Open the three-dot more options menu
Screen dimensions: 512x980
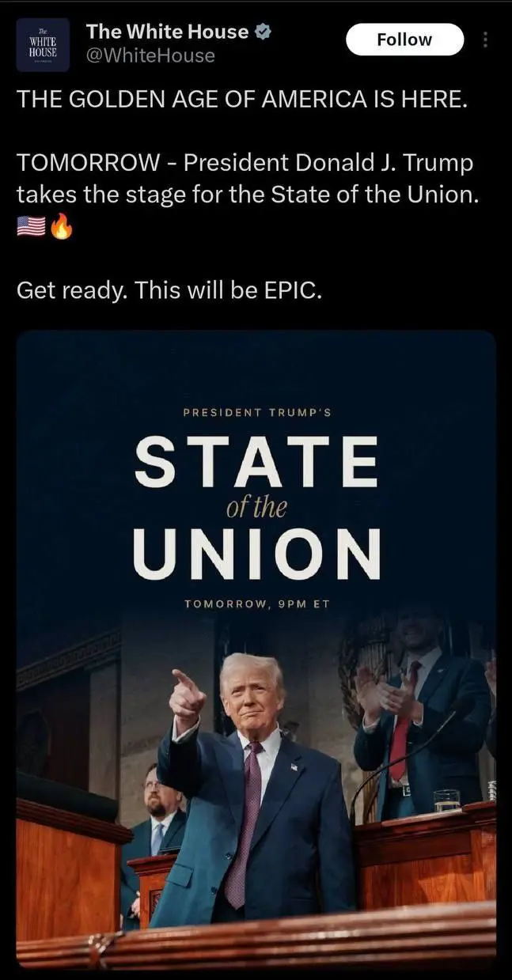[x=485, y=40]
